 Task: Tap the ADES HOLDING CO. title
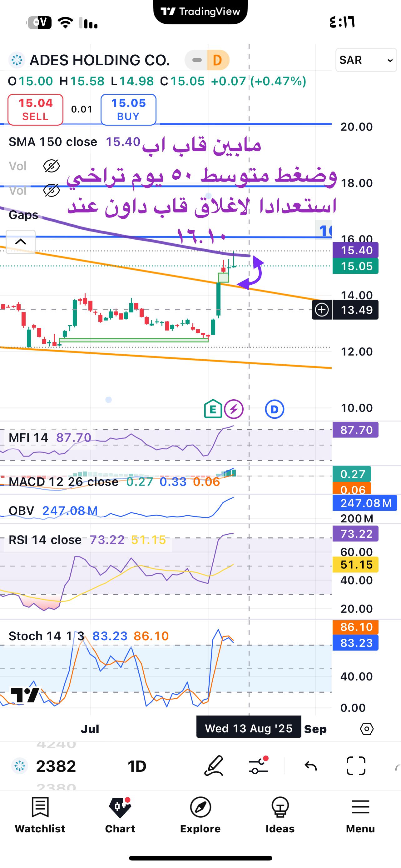tap(100, 60)
